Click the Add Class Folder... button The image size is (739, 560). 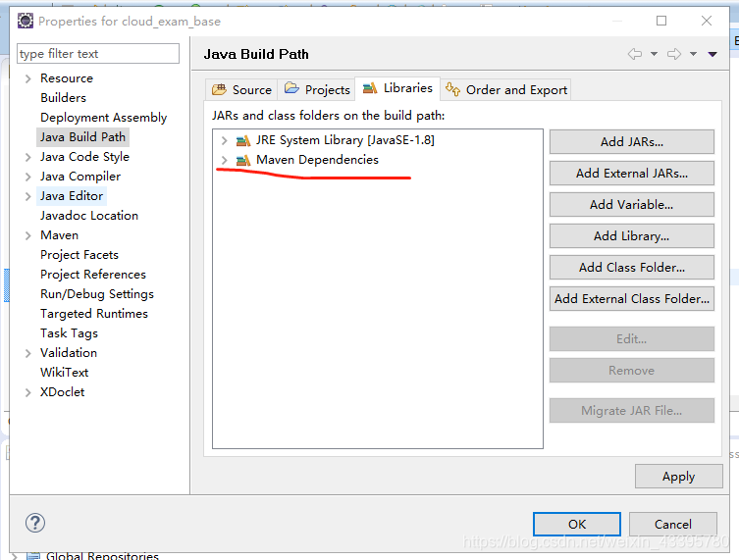pos(632,268)
